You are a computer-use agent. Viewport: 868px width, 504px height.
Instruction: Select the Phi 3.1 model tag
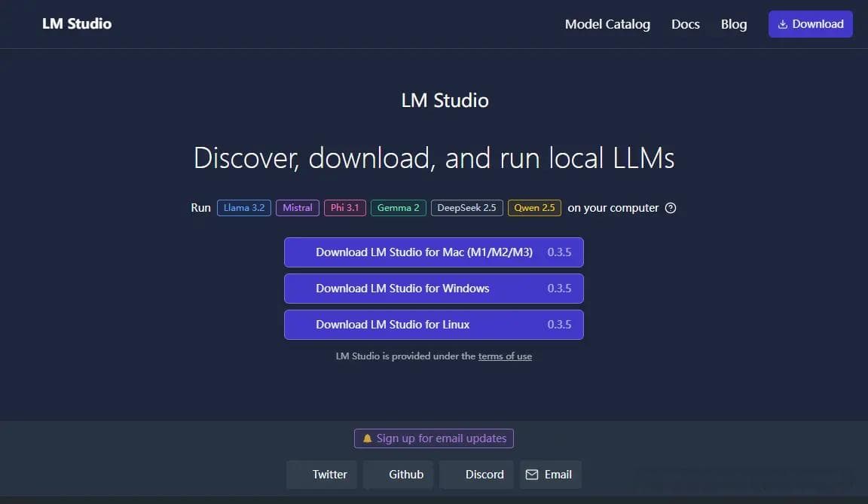click(344, 208)
